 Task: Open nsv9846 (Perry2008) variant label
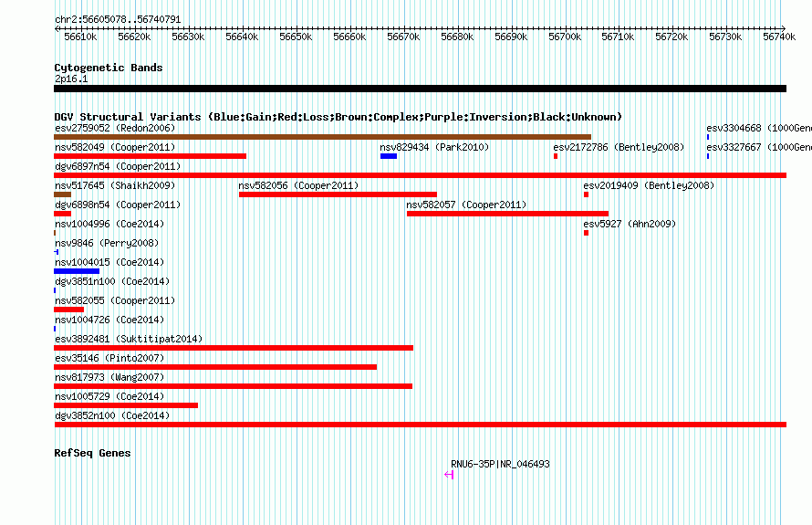click(x=107, y=243)
